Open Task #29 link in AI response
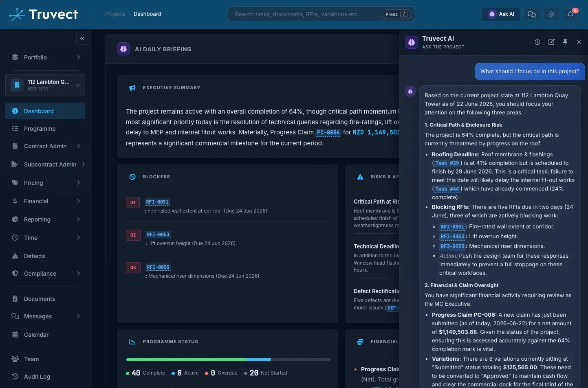Viewport: 588px width, 388px height. tap(447, 163)
